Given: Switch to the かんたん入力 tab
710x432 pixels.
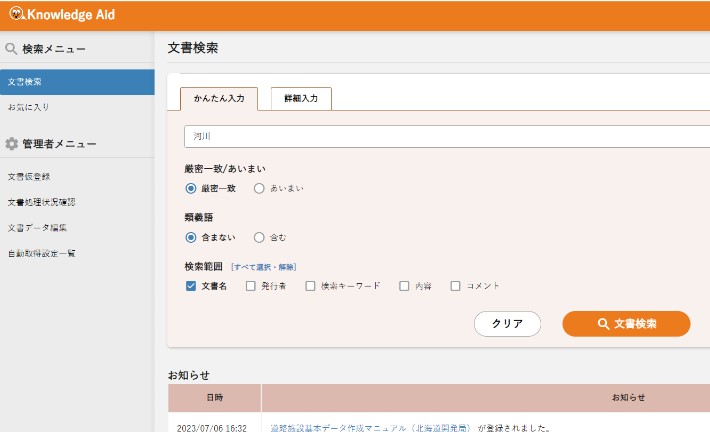Looking at the screenshot, I should 219,98.
